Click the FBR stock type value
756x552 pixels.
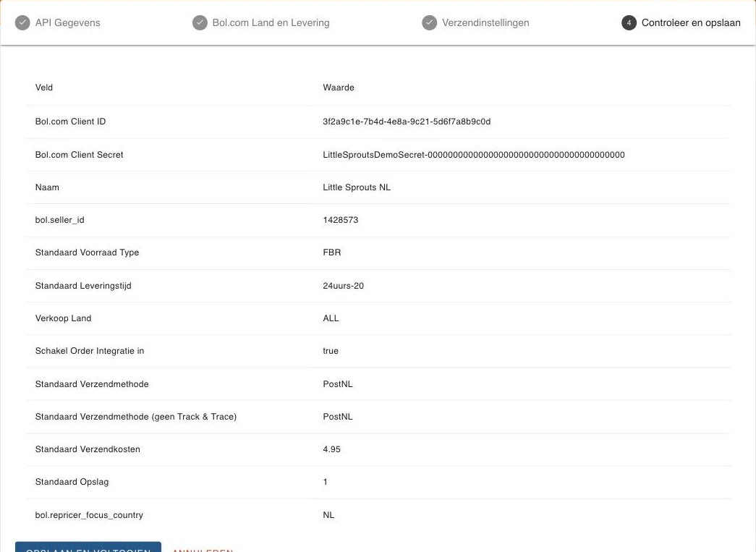coord(332,252)
